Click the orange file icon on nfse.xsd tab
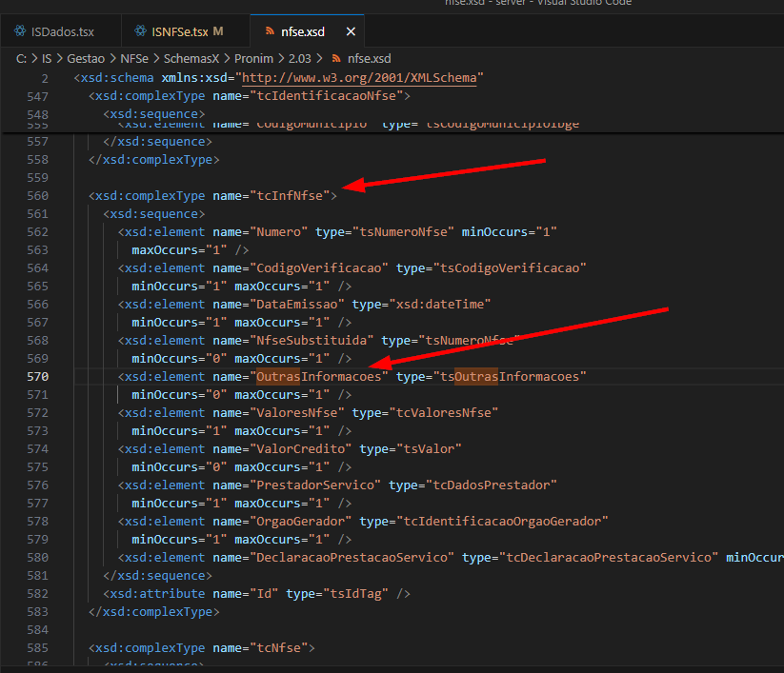 pyautogui.click(x=270, y=31)
